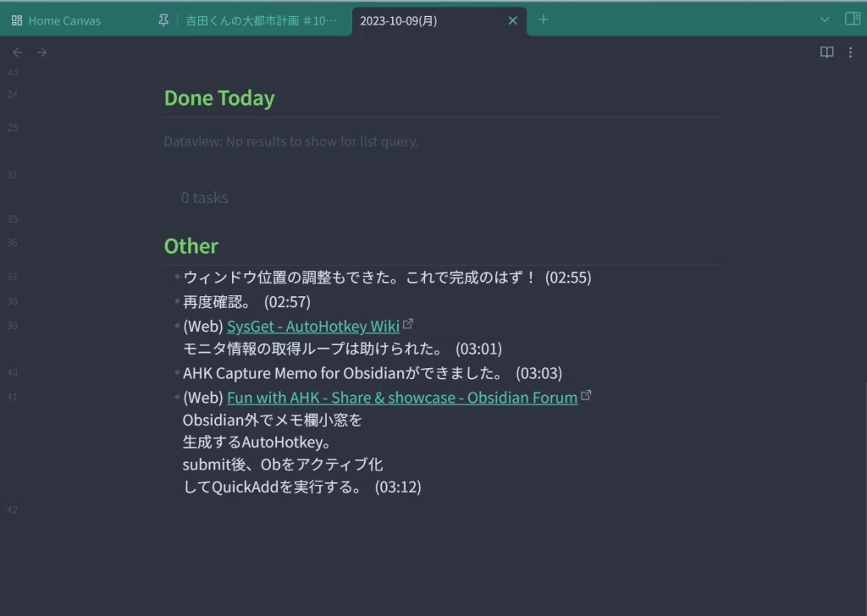Switch to the 吉田くんの大都市計画 tab
Image resolution: width=867 pixels, height=616 pixels.
click(x=261, y=21)
